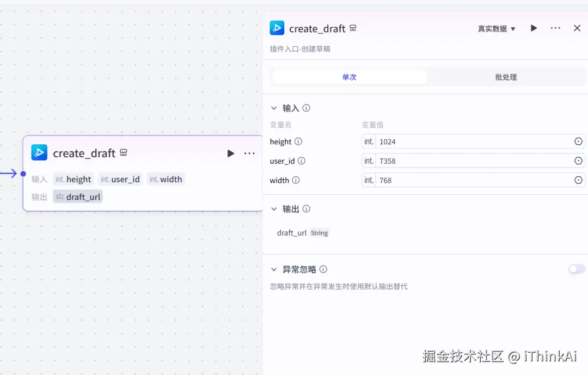The image size is (588, 375).
Task: Click the clock icon beside height value 1024
Action: point(578,142)
